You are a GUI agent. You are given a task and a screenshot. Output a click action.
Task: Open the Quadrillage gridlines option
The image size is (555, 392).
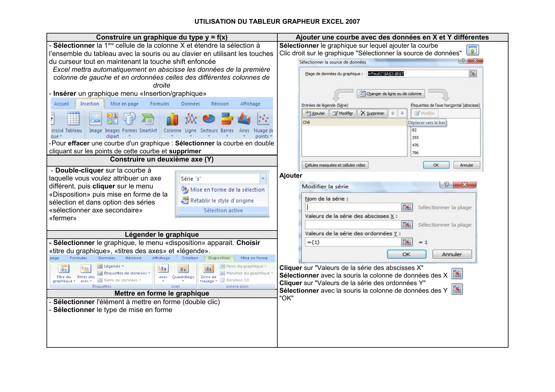[183, 269]
